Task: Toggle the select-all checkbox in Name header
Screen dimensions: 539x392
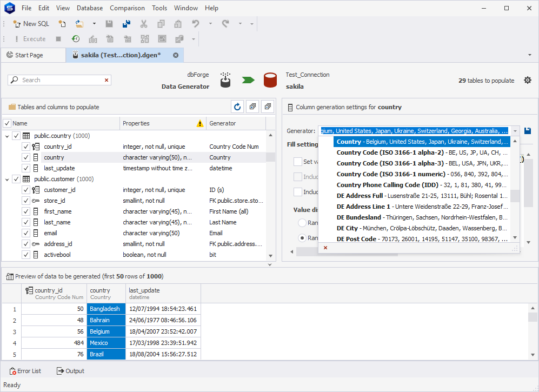Action: click(x=7, y=123)
